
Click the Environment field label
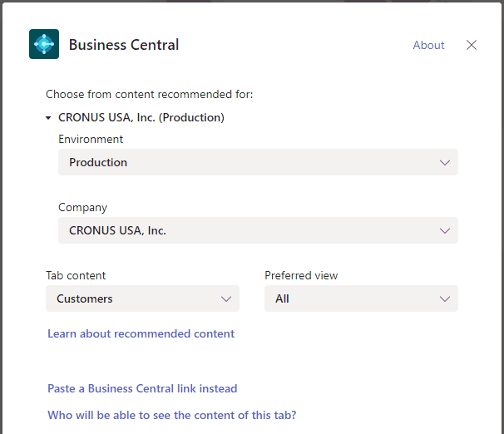point(91,139)
